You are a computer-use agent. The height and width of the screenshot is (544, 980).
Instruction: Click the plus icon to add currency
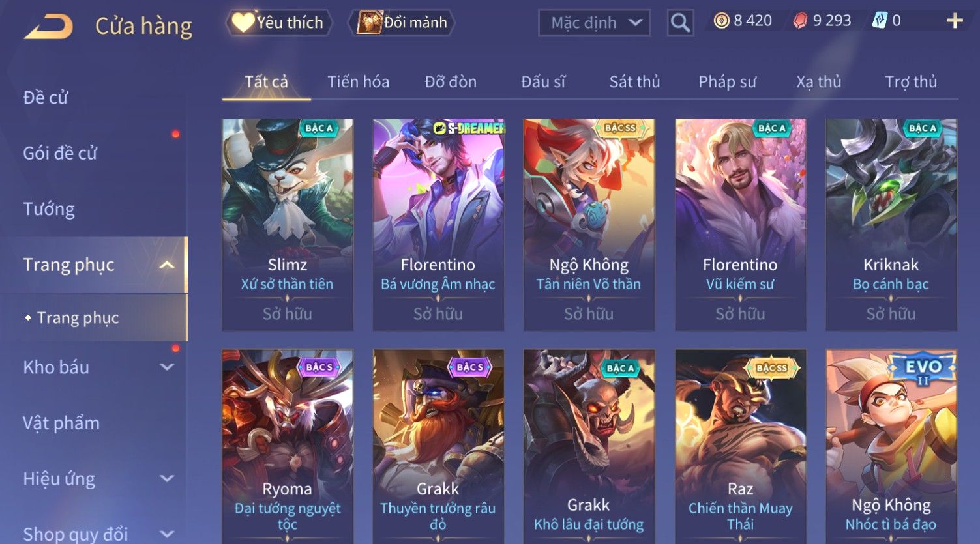point(955,21)
